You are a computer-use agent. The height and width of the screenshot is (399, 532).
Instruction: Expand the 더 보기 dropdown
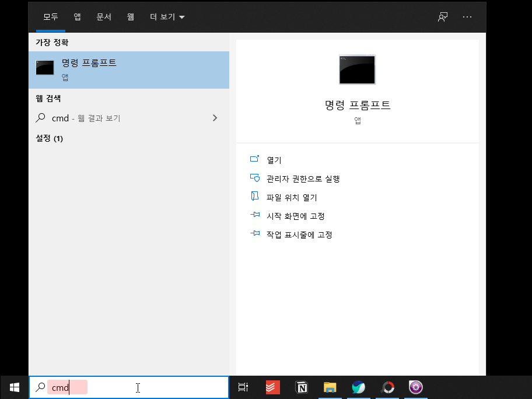click(x=167, y=16)
